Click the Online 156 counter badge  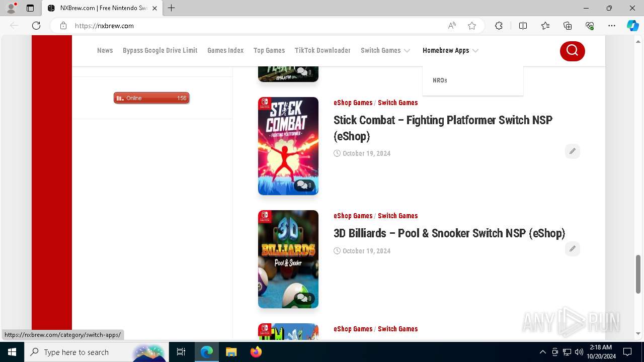[151, 98]
